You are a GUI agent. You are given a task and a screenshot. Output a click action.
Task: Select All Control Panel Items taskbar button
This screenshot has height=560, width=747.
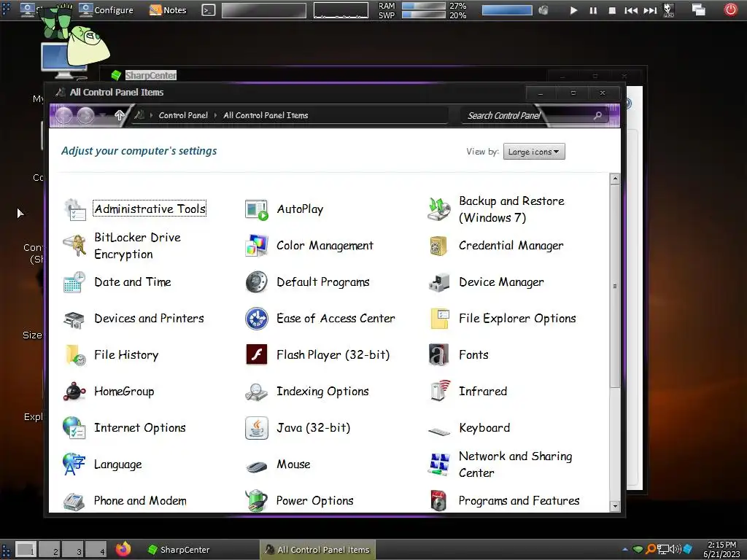coord(318,550)
